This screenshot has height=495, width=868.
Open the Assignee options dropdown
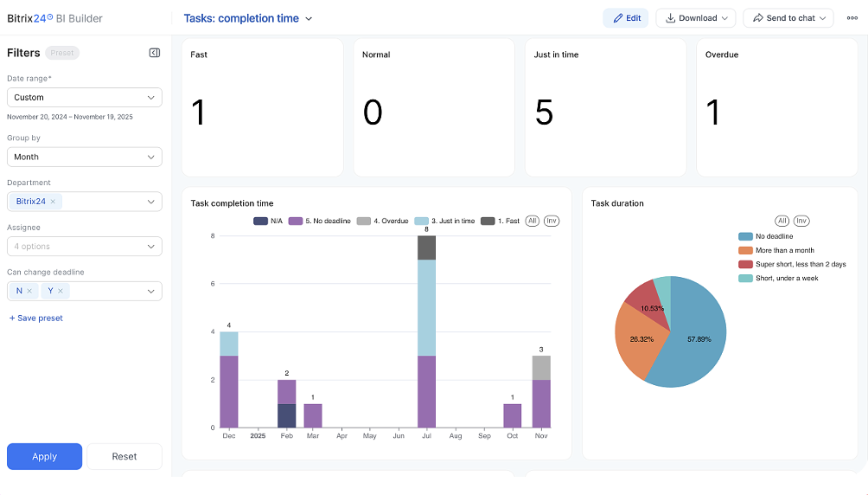84,247
